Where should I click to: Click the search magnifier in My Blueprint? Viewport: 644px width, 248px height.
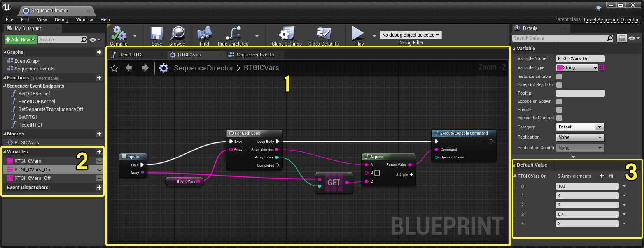[x=84, y=40]
